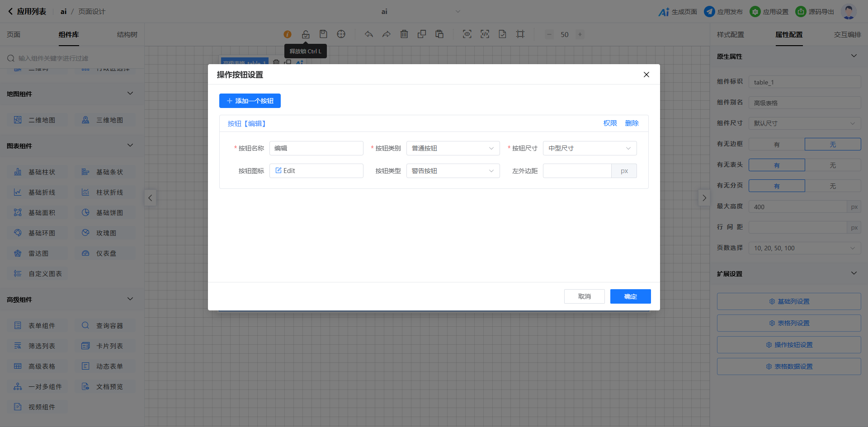Open the 按钮类别 dropdown
The image size is (868, 427).
click(453, 148)
